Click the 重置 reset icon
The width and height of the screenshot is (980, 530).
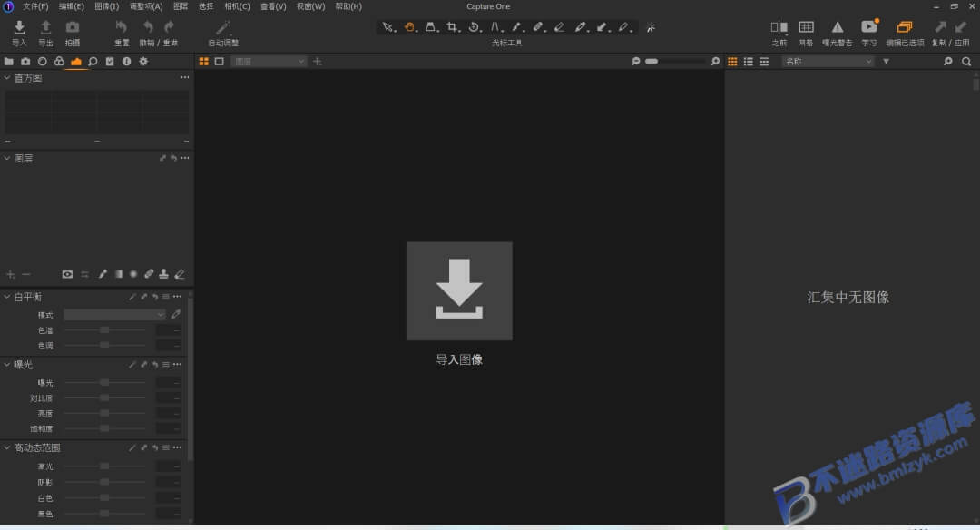pyautogui.click(x=122, y=27)
